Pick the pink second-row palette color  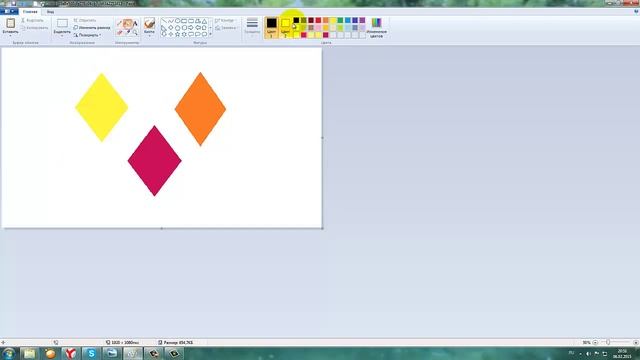click(x=318, y=27)
